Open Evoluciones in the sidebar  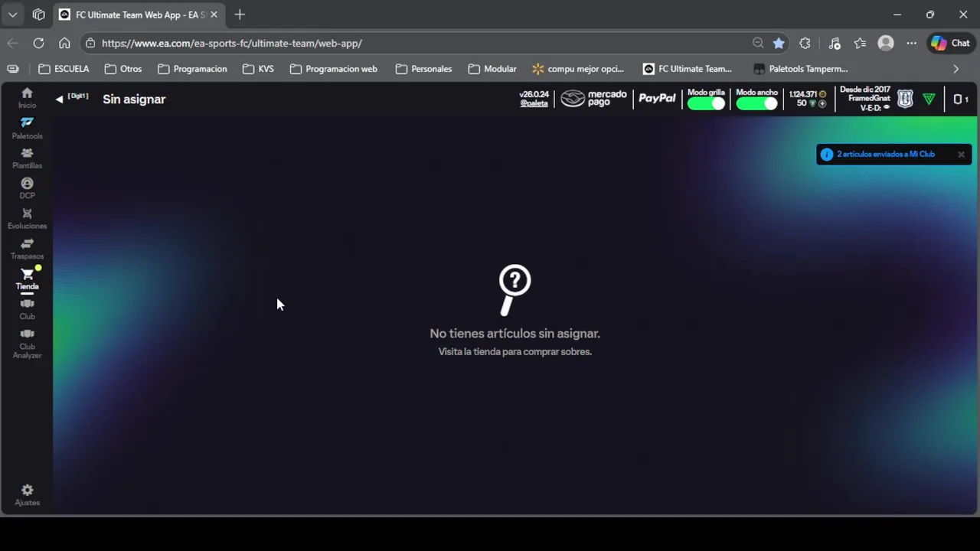click(x=27, y=219)
